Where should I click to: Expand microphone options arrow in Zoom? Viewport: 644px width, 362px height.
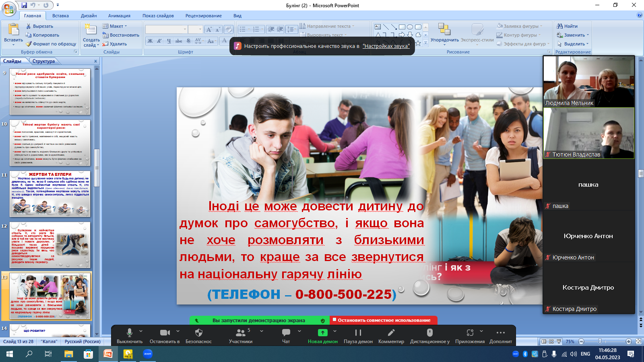141,331
